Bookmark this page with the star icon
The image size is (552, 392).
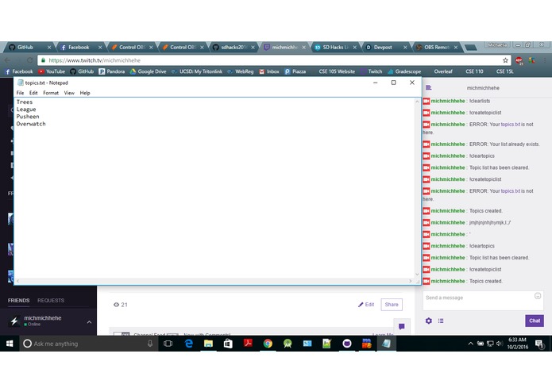(x=505, y=60)
